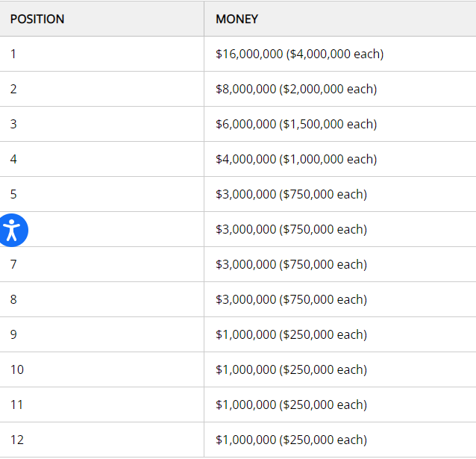Select position number 4 in the table
Image resolution: width=476 pixels, height=459 pixels.
pyautogui.click(x=13, y=160)
